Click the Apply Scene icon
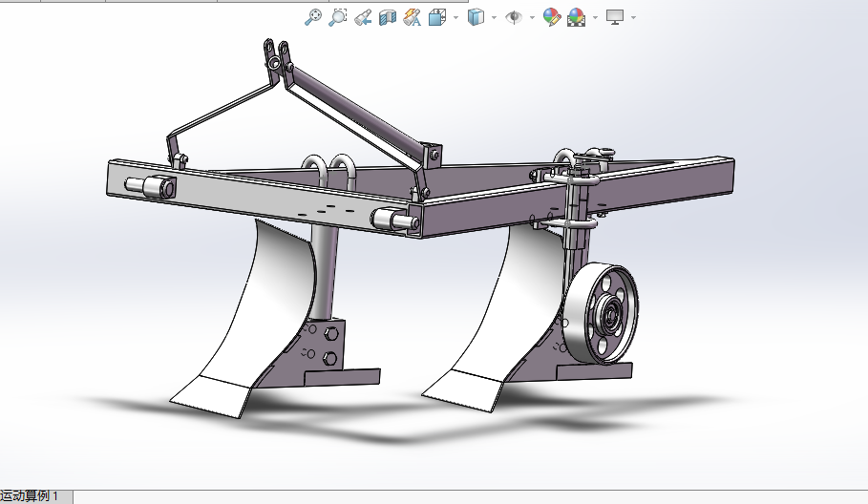 pyautogui.click(x=576, y=17)
